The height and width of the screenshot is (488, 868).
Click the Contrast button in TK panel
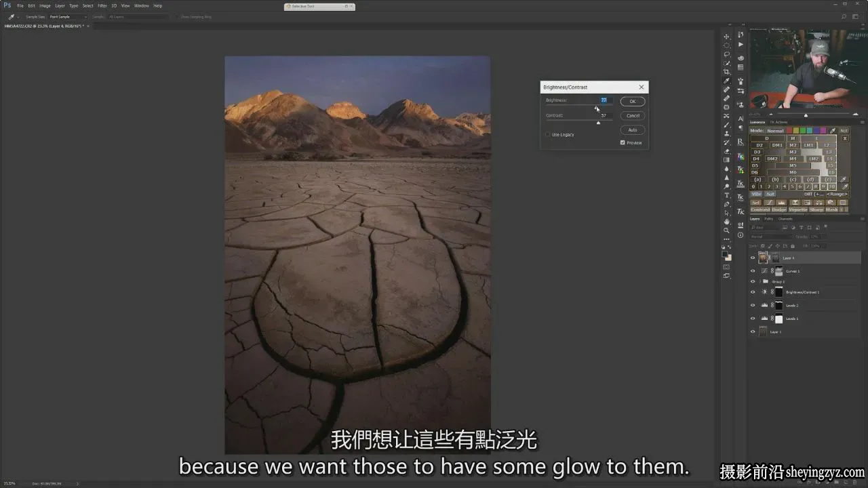[759, 209]
